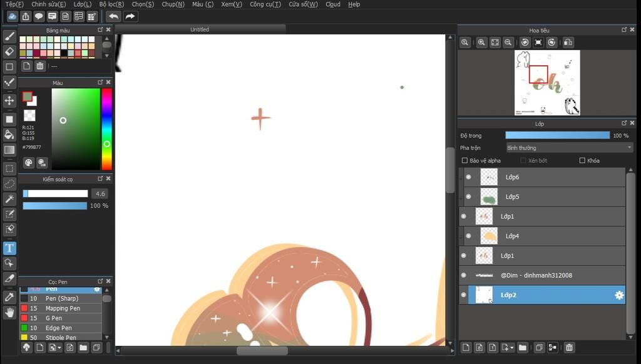Enable the Khóa lock checkbox

coord(582,161)
